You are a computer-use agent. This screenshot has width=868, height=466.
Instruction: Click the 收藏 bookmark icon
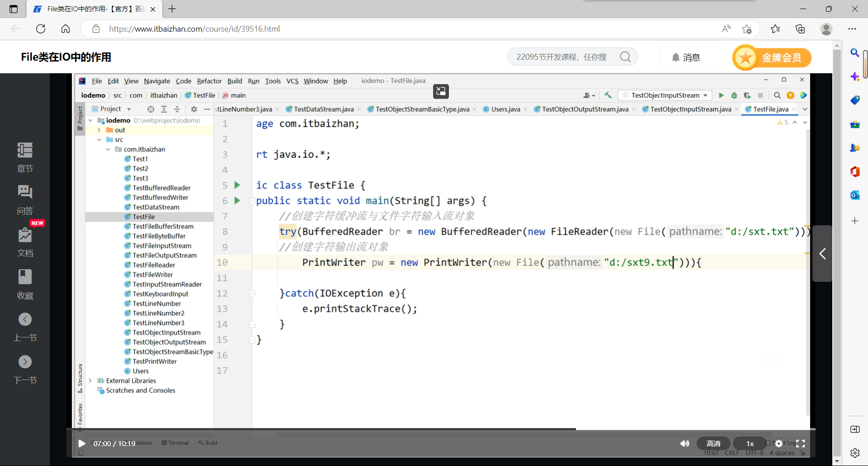[25, 285]
